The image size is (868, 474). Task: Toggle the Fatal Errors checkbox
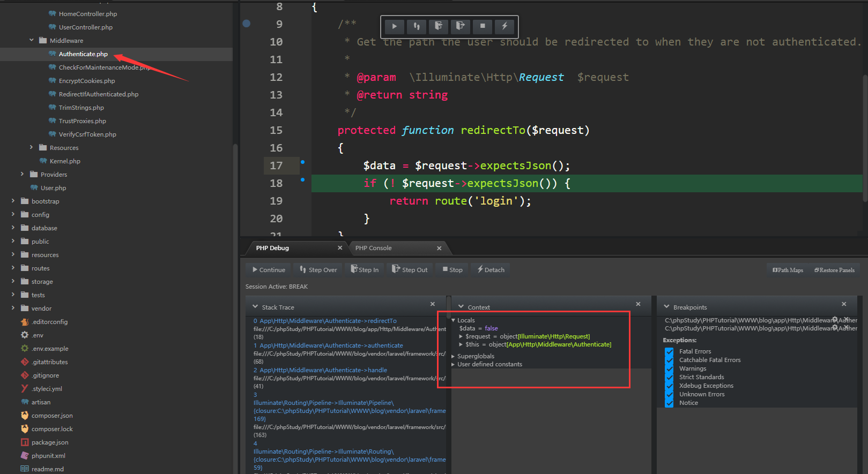[669, 351]
